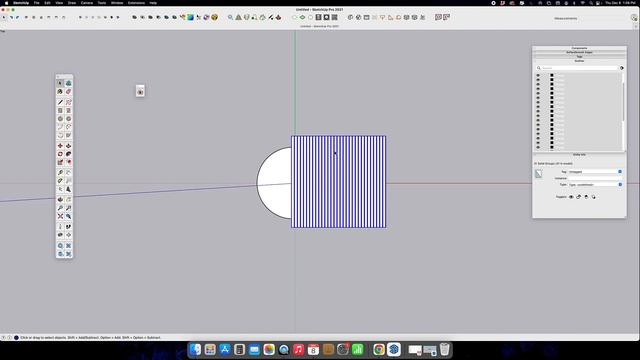Open Finder from the Dock

(x=196, y=350)
